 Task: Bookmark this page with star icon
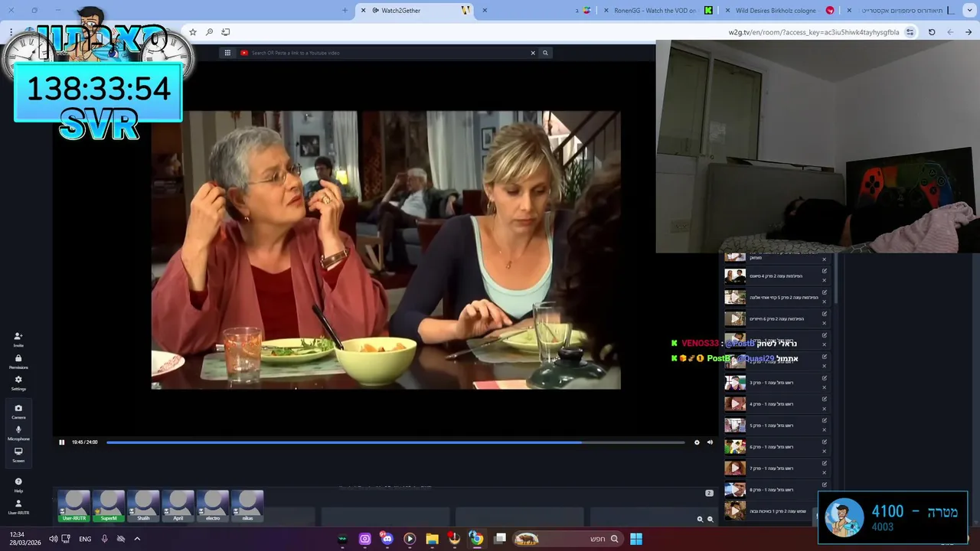tap(193, 32)
